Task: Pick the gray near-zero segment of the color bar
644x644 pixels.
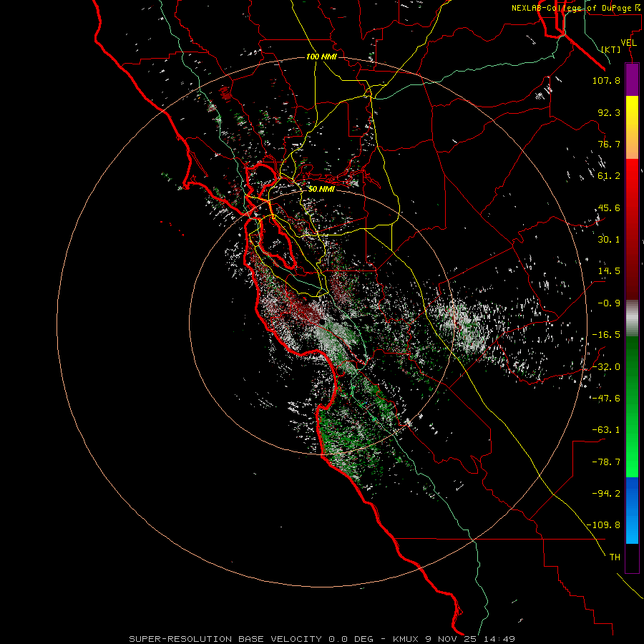Action: tap(632, 318)
